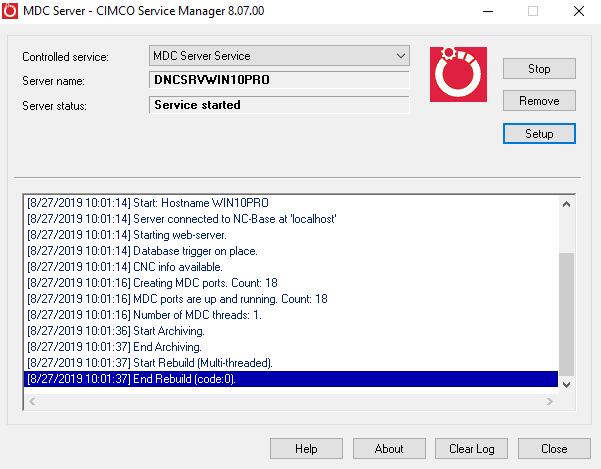Click the 'Controlled service:' label
Screen dimensions: 601x469
[x=66, y=57]
